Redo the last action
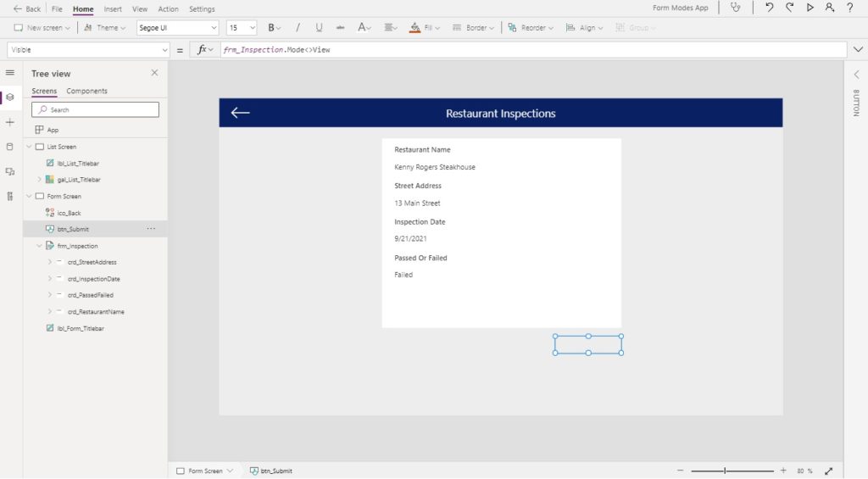Image resolution: width=868 pixels, height=479 pixels. coord(789,8)
